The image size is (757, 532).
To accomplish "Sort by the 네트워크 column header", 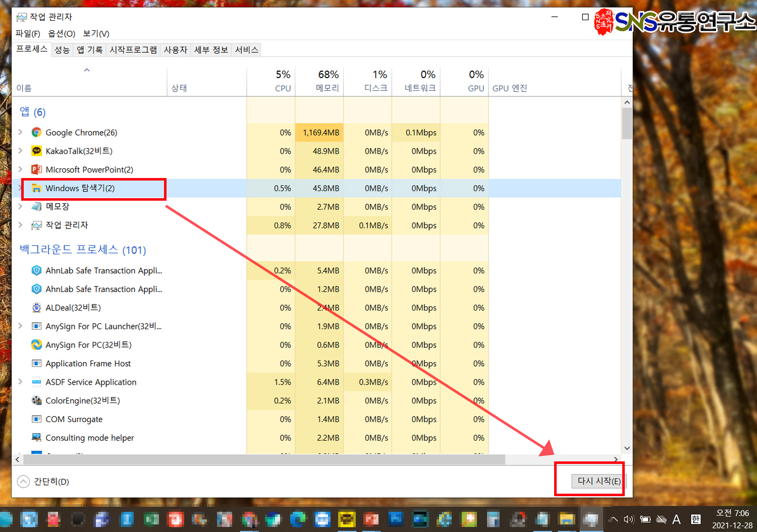I will pos(416,81).
